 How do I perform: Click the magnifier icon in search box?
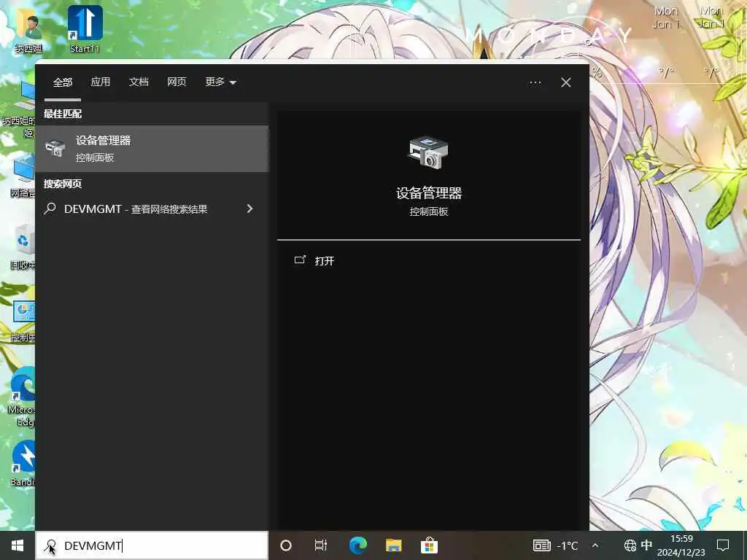click(x=50, y=545)
